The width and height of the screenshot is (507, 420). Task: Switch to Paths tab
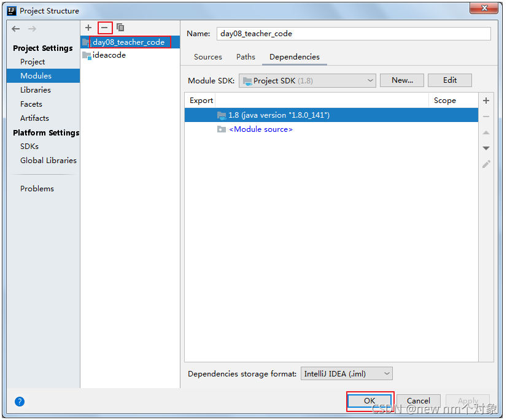pos(246,57)
